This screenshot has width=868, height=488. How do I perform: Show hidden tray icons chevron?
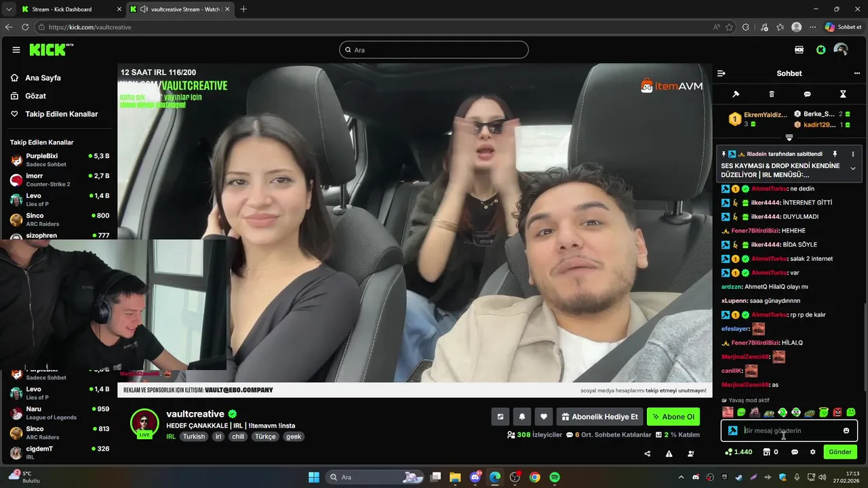(681, 477)
